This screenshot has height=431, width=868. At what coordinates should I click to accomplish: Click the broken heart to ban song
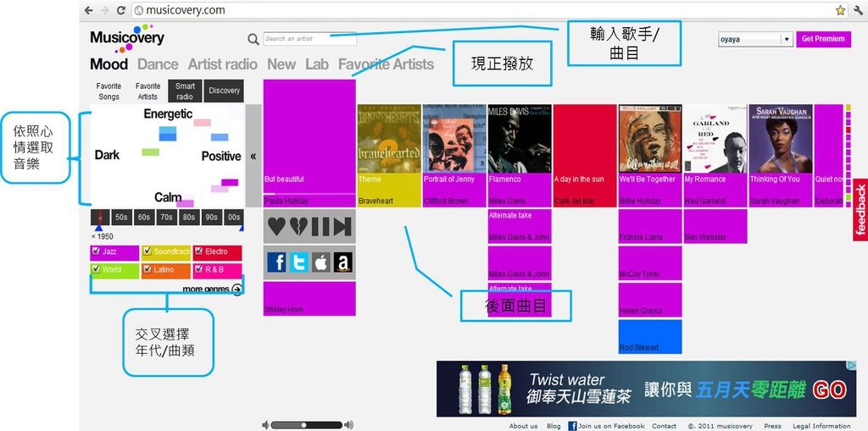[298, 227]
